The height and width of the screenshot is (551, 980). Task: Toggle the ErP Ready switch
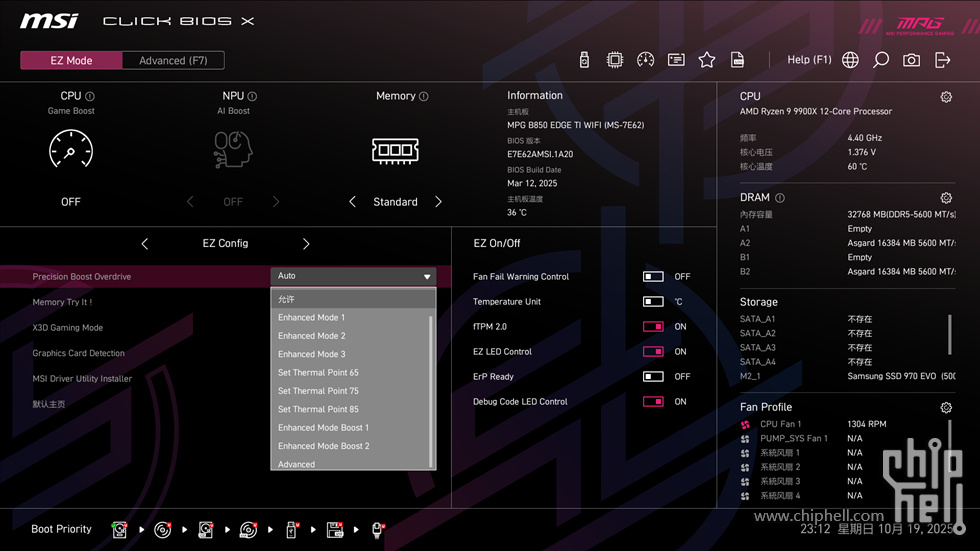coord(653,377)
